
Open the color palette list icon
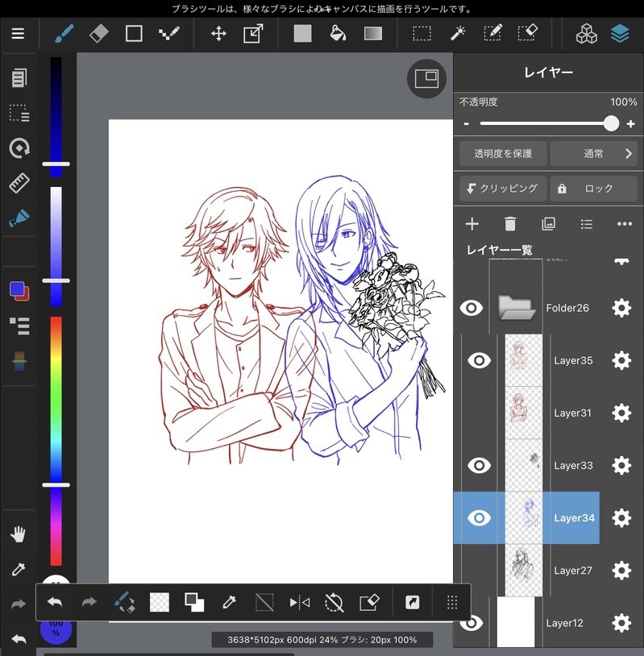pos(19,326)
